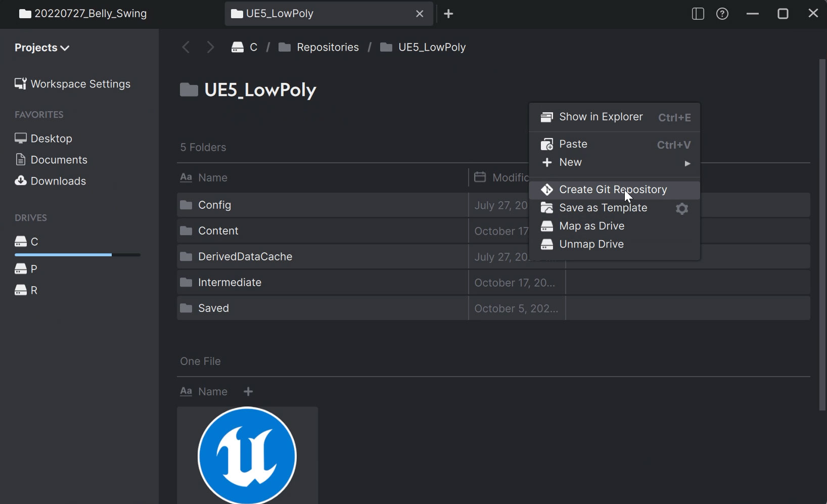The image size is (827, 504).
Task: Click the Paste clipboard icon
Action: (547, 145)
